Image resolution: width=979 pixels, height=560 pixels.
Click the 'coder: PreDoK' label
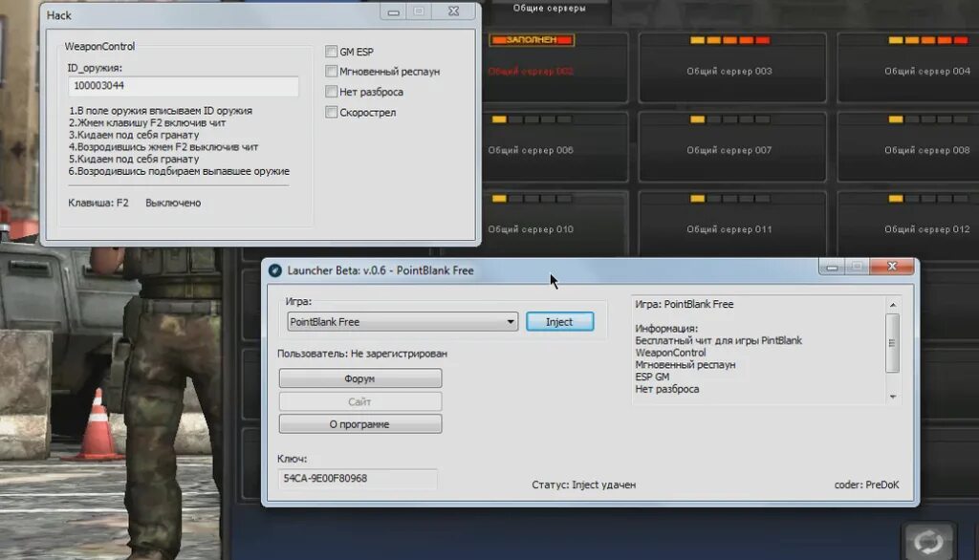point(866,485)
